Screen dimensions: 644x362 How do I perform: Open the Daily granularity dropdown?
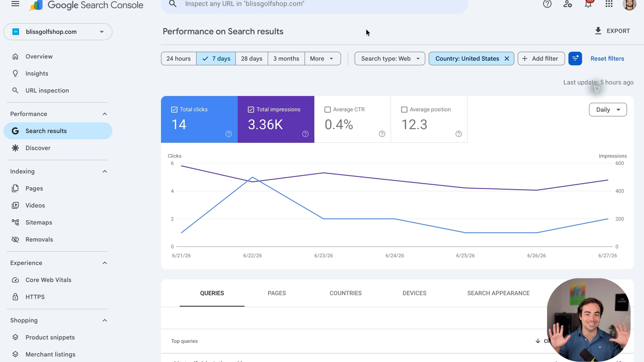[x=608, y=109]
